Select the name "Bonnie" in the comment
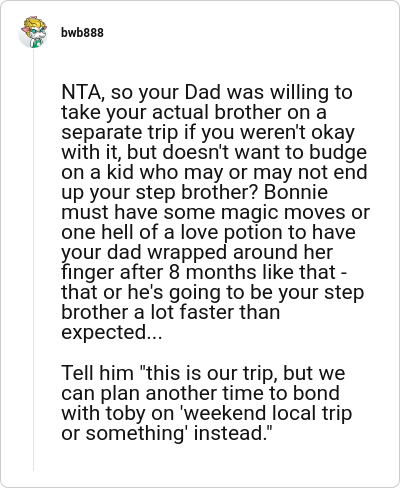 (296, 192)
